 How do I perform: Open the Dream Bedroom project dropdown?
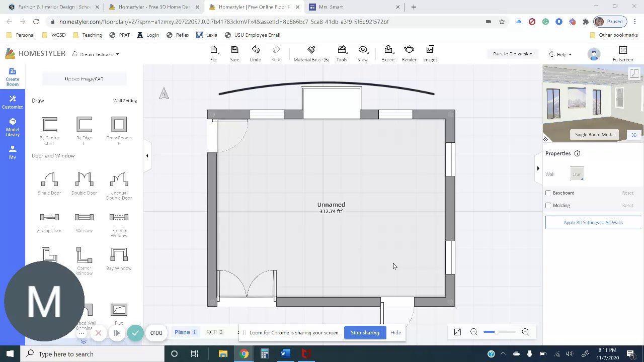pos(96,54)
